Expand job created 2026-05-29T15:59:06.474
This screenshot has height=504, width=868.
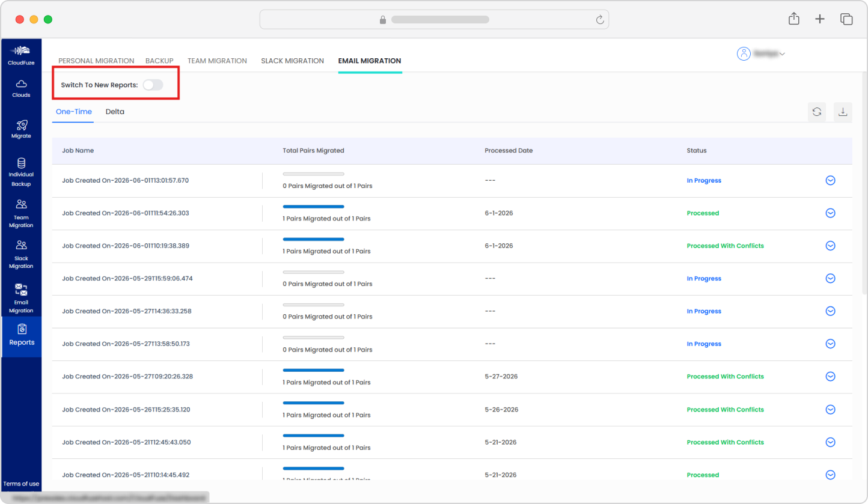[831, 278]
